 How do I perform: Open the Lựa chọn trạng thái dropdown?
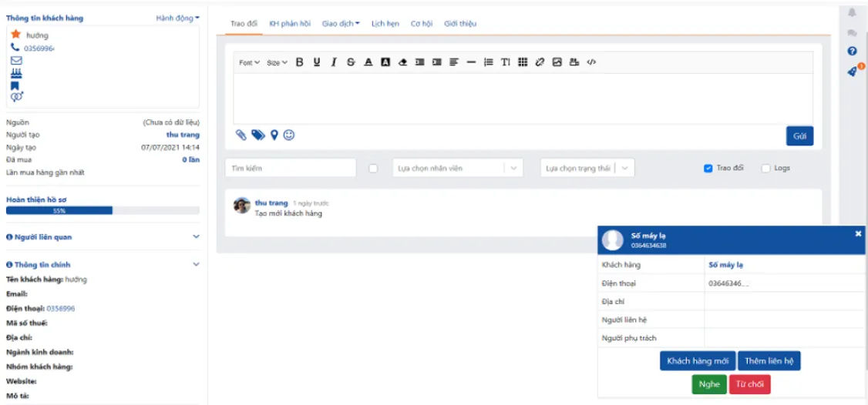click(587, 168)
